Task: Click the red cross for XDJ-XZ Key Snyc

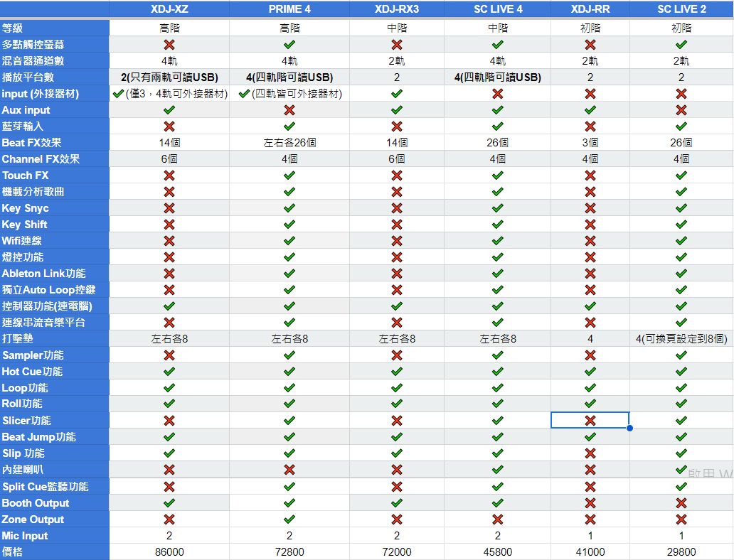Action: [169, 208]
